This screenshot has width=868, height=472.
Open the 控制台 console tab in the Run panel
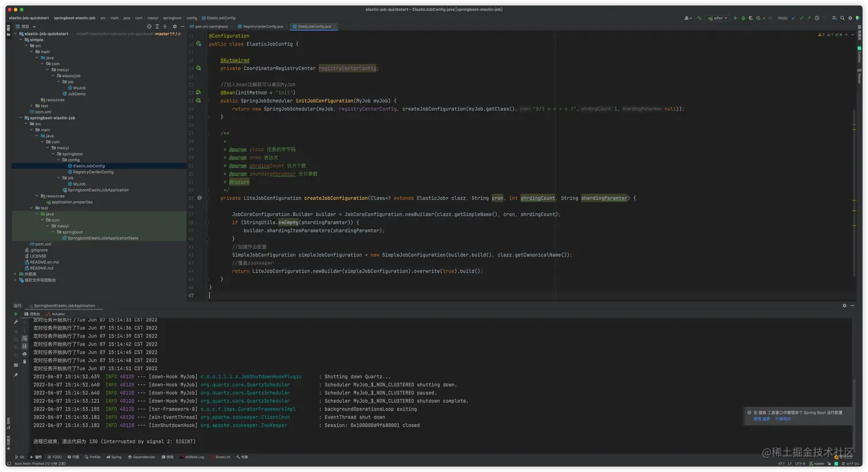click(x=33, y=314)
